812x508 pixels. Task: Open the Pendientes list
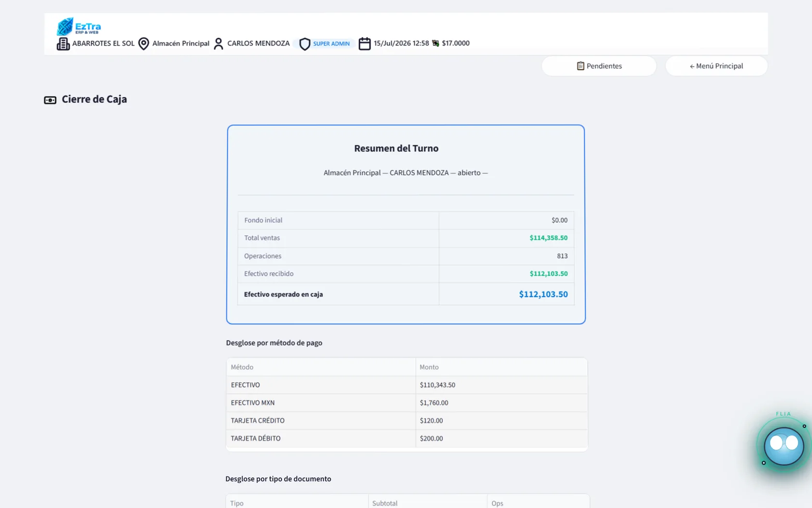(x=599, y=66)
